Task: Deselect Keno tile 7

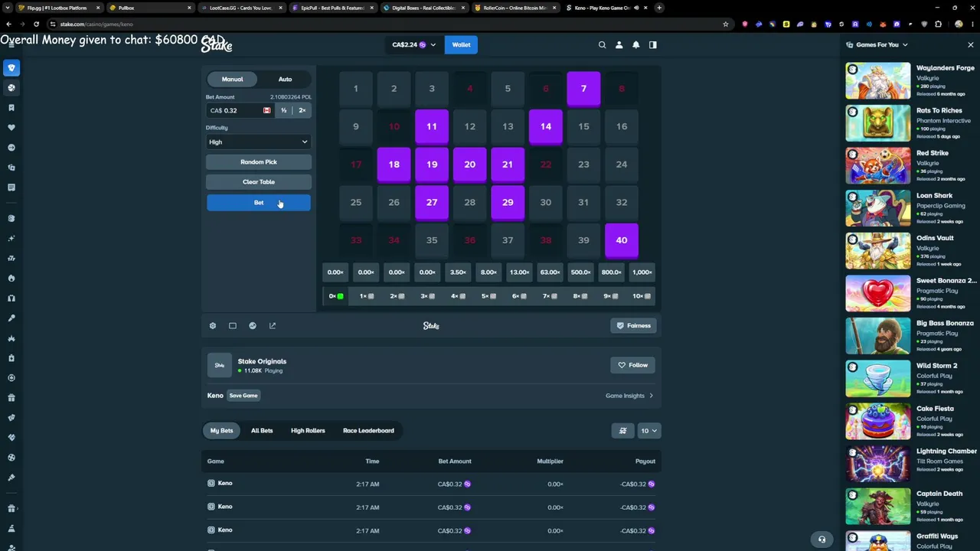Action: pos(583,89)
